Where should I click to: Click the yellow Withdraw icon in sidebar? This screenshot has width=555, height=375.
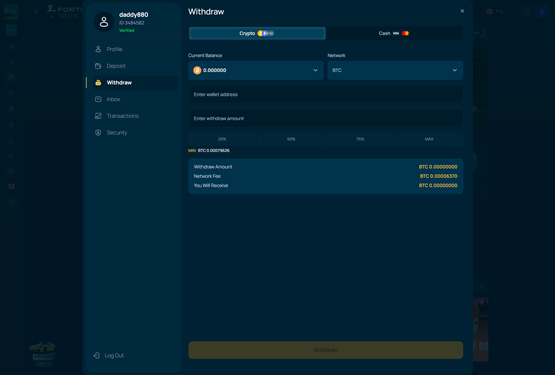(98, 83)
